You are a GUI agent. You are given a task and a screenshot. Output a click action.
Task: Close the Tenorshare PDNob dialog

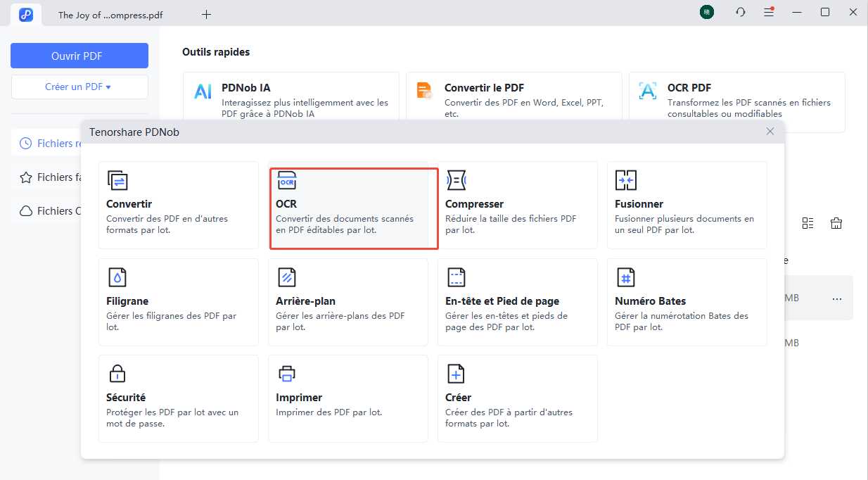[770, 132]
